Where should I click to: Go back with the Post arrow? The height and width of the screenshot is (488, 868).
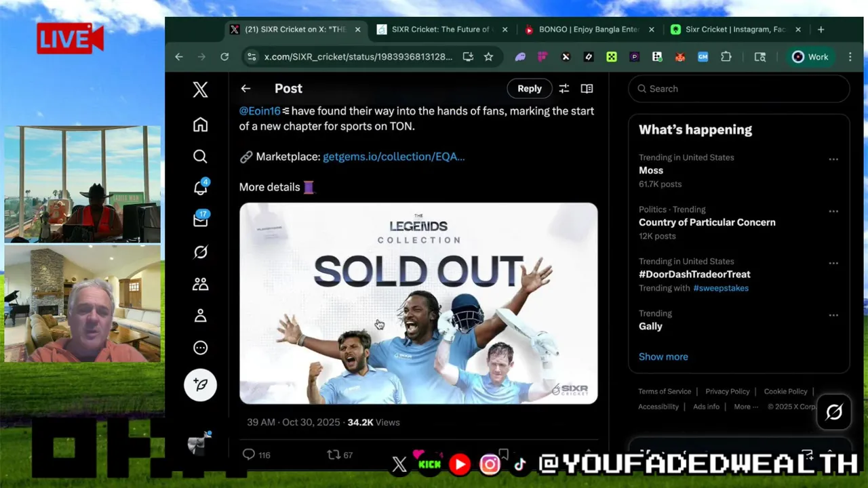click(245, 89)
